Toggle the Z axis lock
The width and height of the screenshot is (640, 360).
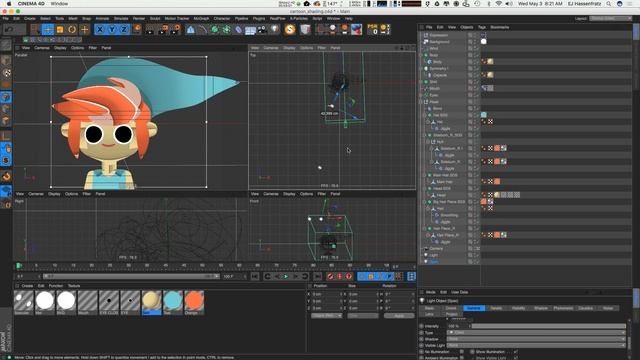point(124,29)
